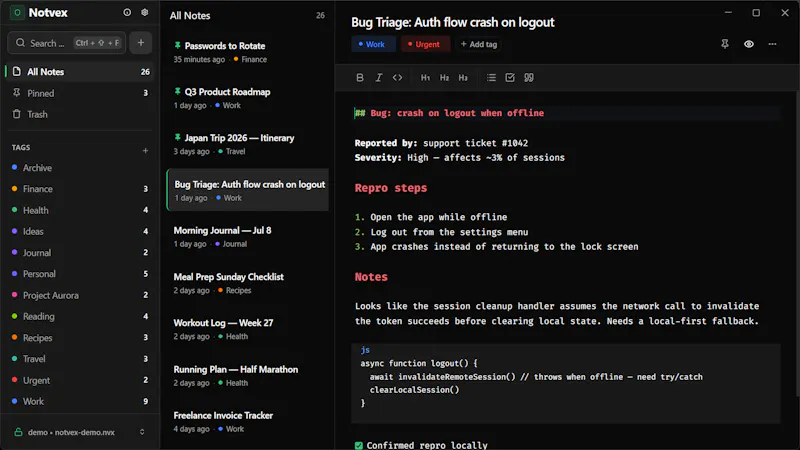Click the editor vertical scrollbar
The width and height of the screenshot is (800, 450).
coord(797,245)
